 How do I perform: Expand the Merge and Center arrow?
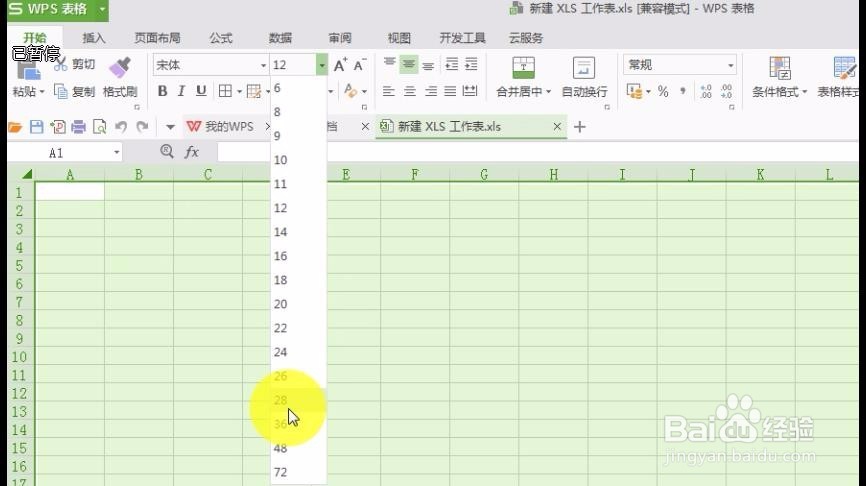pos(548,92)
